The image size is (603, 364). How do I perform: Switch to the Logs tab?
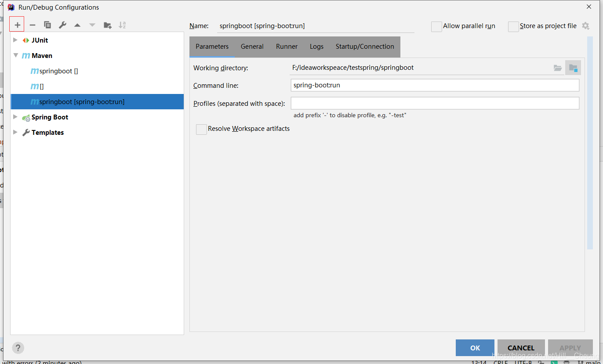click(316, 47)
